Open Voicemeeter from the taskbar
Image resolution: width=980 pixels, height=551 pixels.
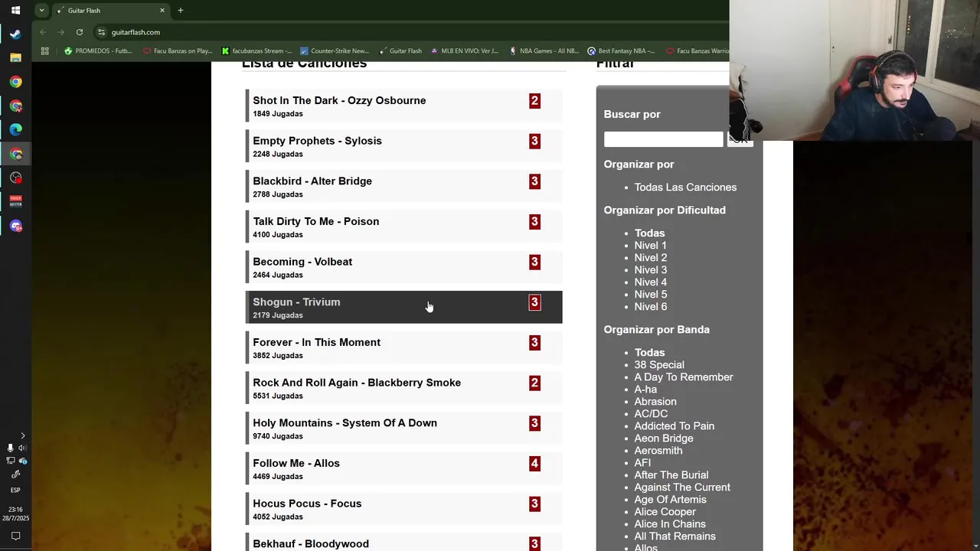(x=15, y=202)
